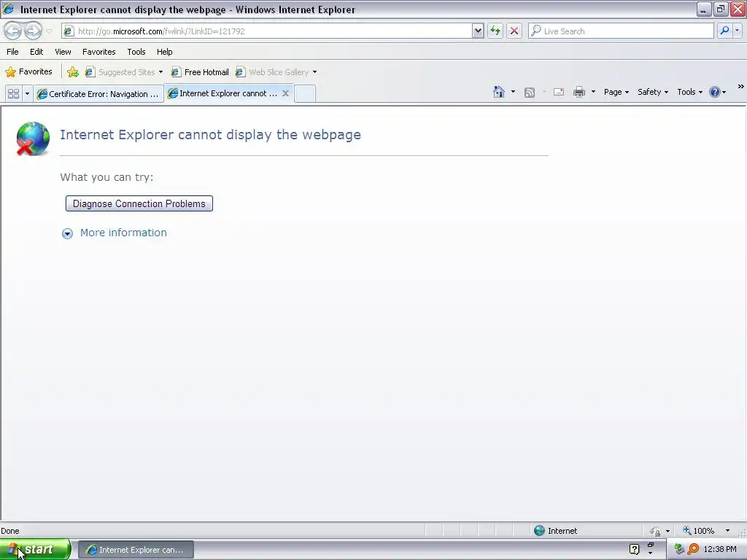Click the page icon in address bar

69,31
